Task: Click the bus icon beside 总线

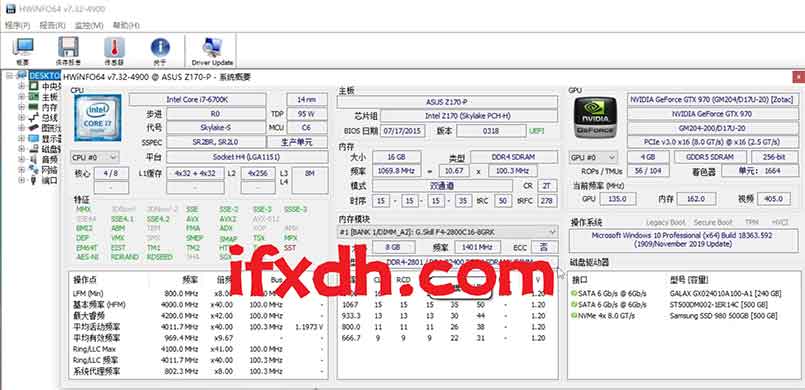Action: (33, 118)
